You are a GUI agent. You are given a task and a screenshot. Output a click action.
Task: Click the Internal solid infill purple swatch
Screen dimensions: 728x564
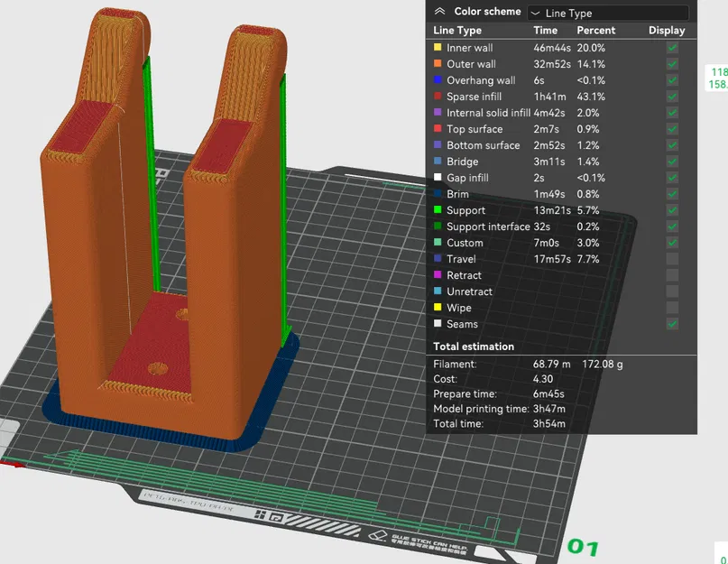click(x=438, y=112)
